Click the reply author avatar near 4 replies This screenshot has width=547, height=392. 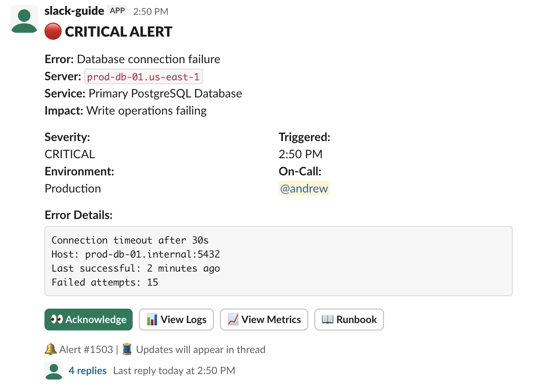54,370
